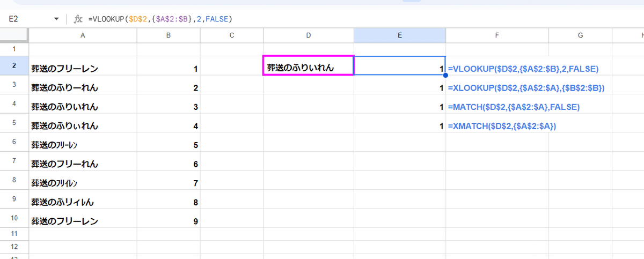Screen dimensions: 644x259
Task: Click cell B8 with value 7
Action: [169, 180]
